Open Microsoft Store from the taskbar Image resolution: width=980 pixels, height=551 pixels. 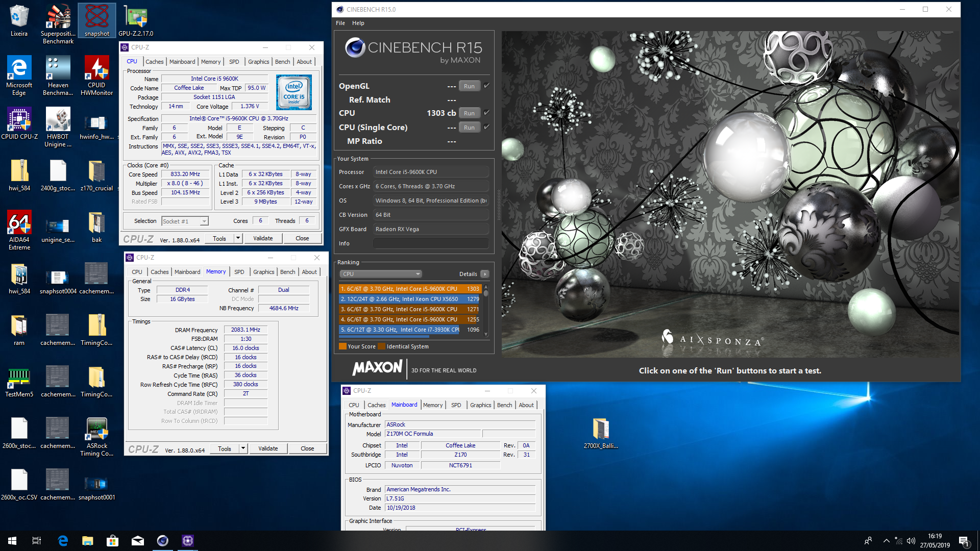[x=112, y=541]
